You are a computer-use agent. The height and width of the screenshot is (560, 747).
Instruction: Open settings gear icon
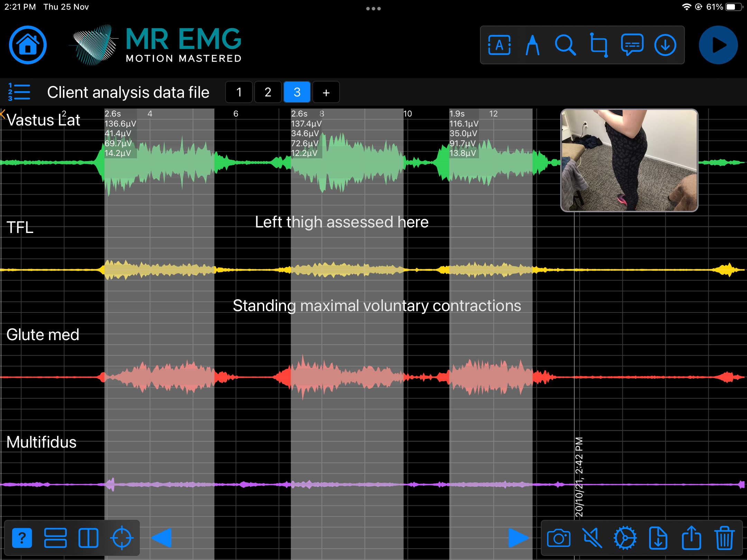[x=625, y=538]
